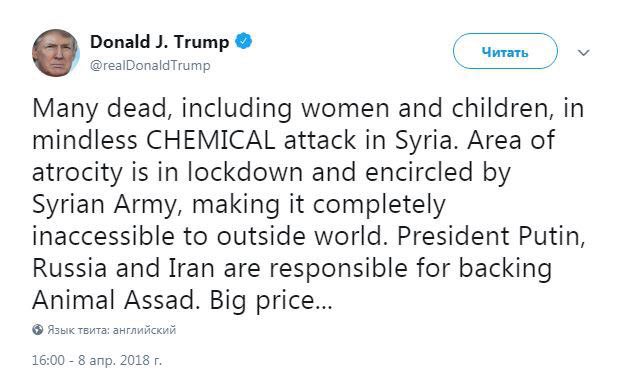Click the globe icon before tweet language
Image resolution: width=624 pixels, height=379 pixels.
pyautogui.click(x=38, y=330)
